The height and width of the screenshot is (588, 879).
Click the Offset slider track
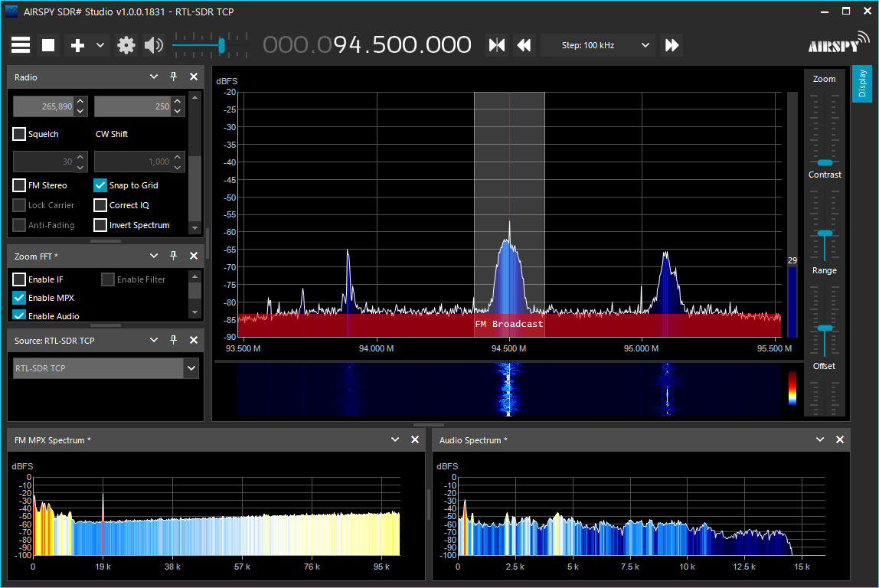(x=825, y=398)
